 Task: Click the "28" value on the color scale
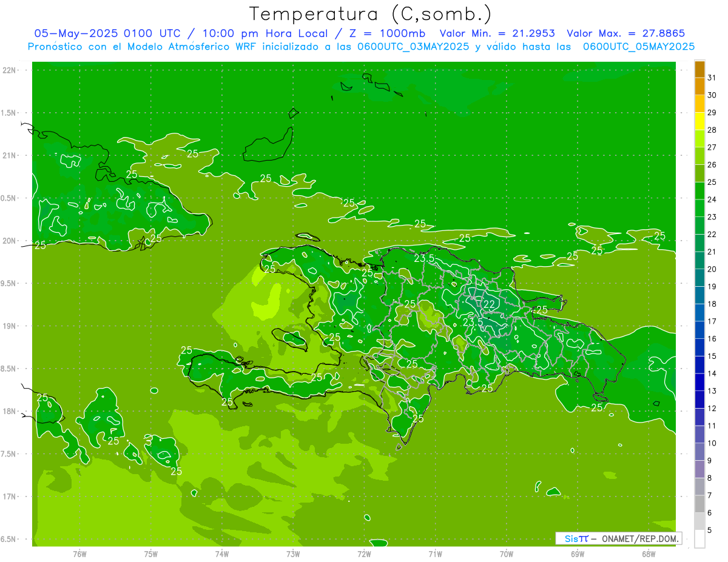tap(712, 130)
